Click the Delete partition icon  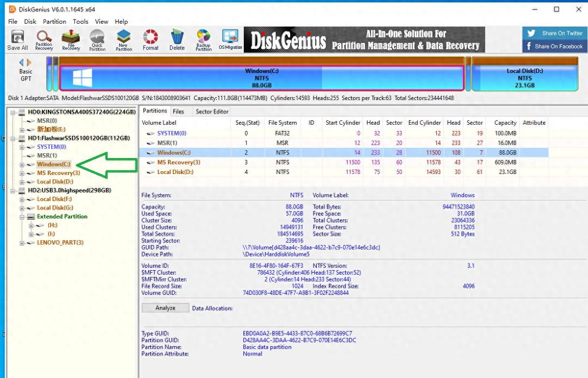[177, 40]
